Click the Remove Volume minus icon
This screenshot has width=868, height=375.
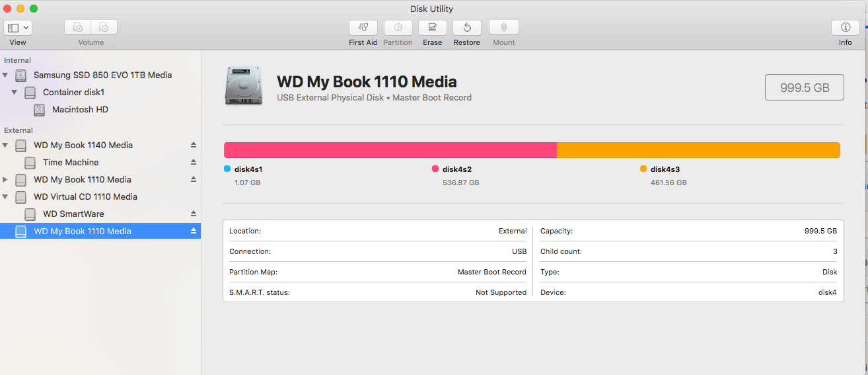click(104, 28)
